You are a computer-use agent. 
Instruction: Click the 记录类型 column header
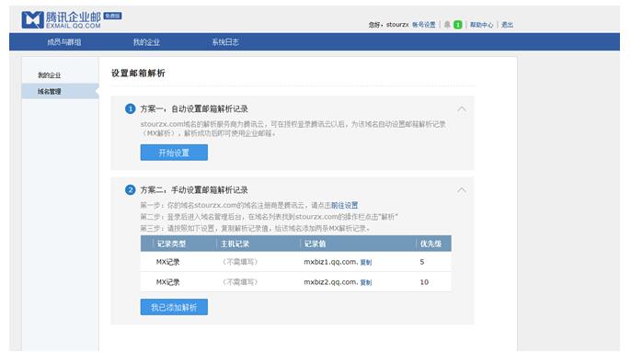171,244
